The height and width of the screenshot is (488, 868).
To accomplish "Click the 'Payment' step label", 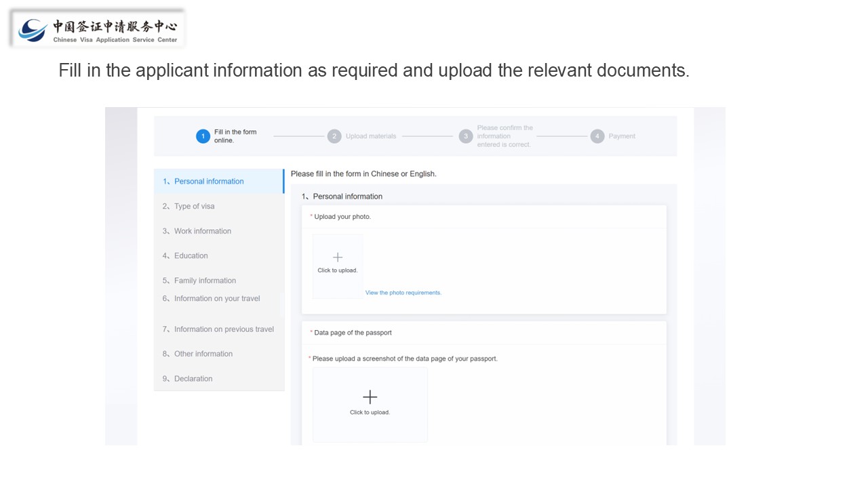I will click(622, 136).
